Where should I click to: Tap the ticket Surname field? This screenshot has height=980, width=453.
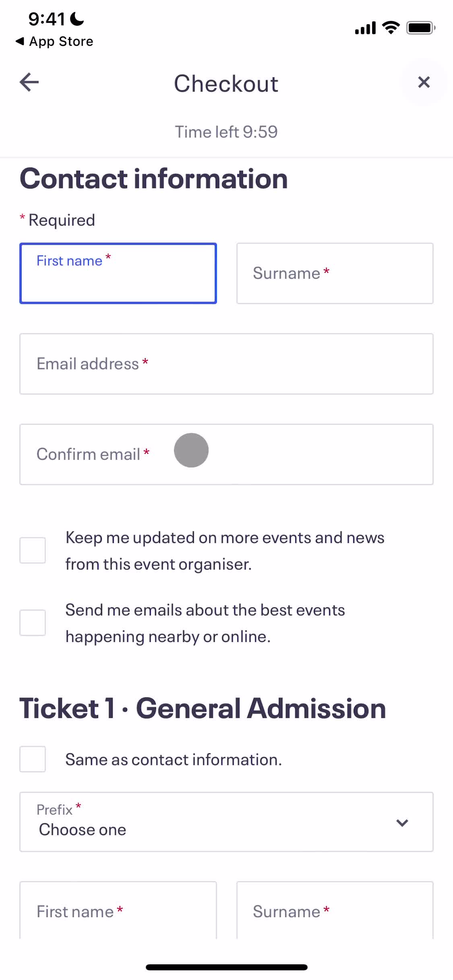(x=335, y=911)
